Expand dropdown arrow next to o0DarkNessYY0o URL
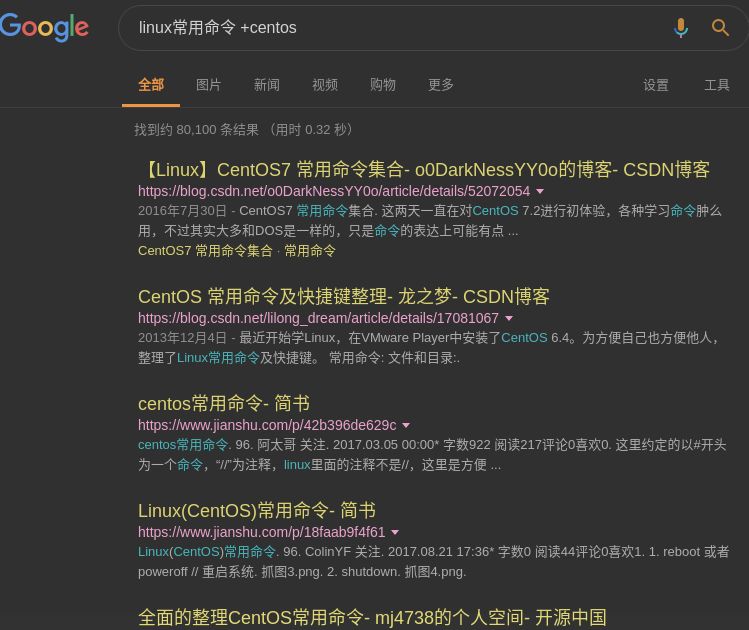 click(x=540, y=191)
